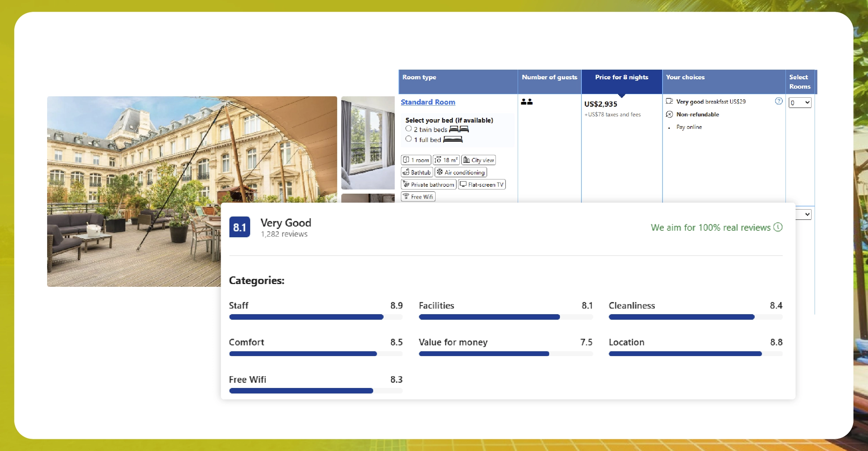Click the Flat-screen TV icon
The height and width of the screenshot is (451, 868).
[x=463, y=184]
